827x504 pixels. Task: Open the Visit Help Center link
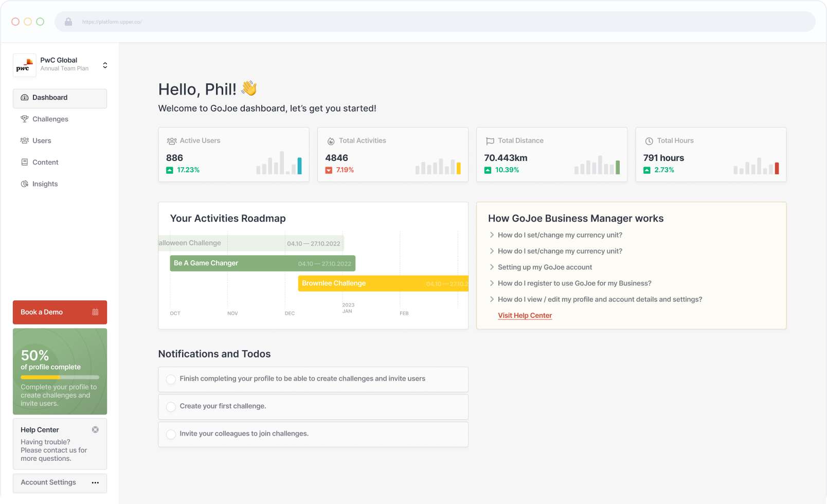(x=525, y=315)
